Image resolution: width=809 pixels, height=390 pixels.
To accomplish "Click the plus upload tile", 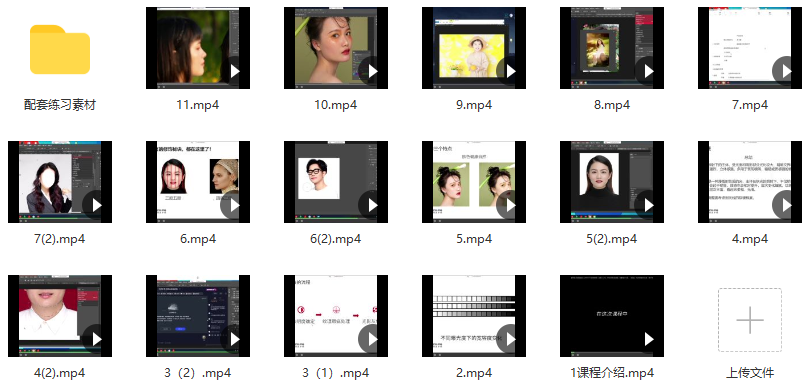I will coord(750,320).
